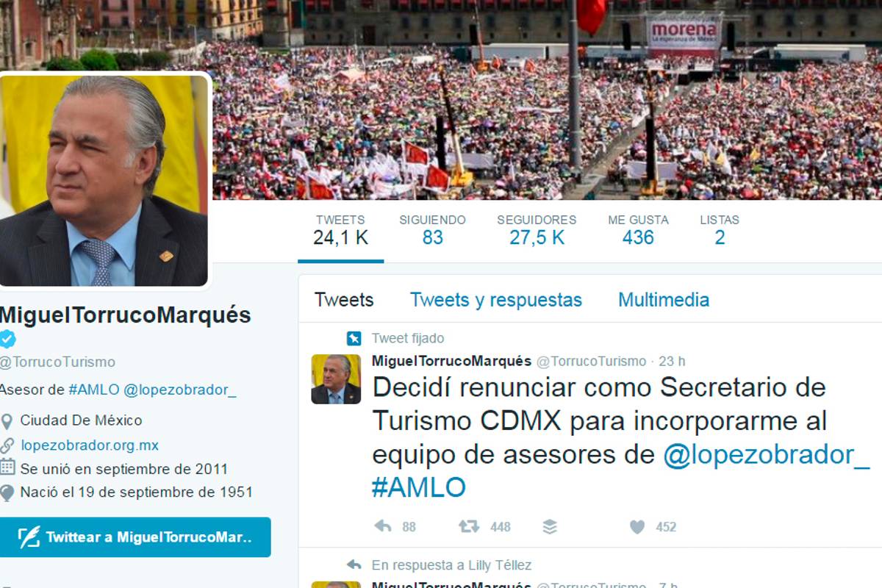Open the stacked layers icon on pinned tweet

pos(550,526)
